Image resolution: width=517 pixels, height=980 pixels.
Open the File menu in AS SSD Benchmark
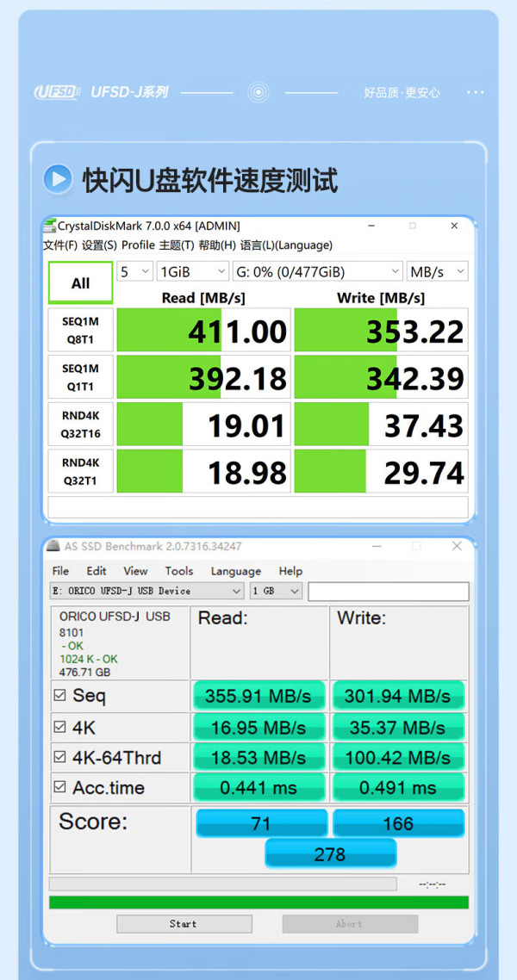tap(60, 571)
